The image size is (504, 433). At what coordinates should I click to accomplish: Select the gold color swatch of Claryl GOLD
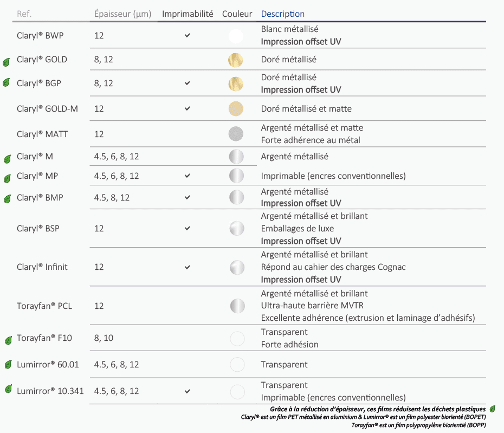[236, 60]
